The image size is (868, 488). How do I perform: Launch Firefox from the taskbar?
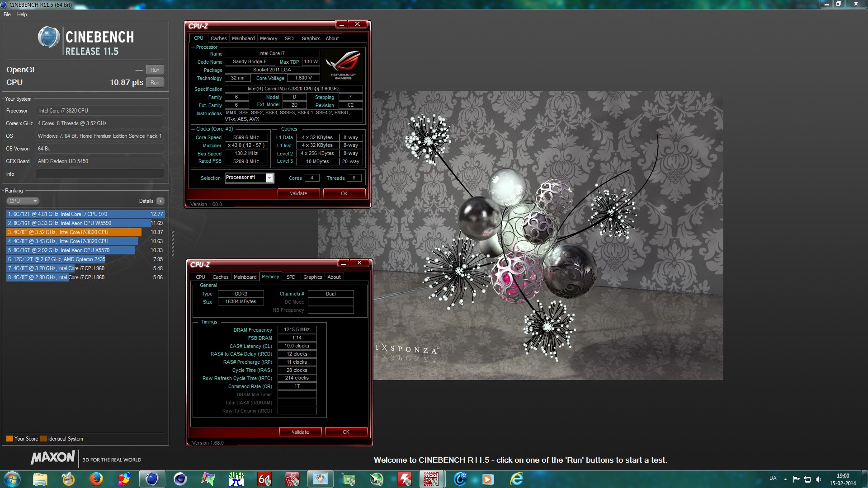point(96,479)
